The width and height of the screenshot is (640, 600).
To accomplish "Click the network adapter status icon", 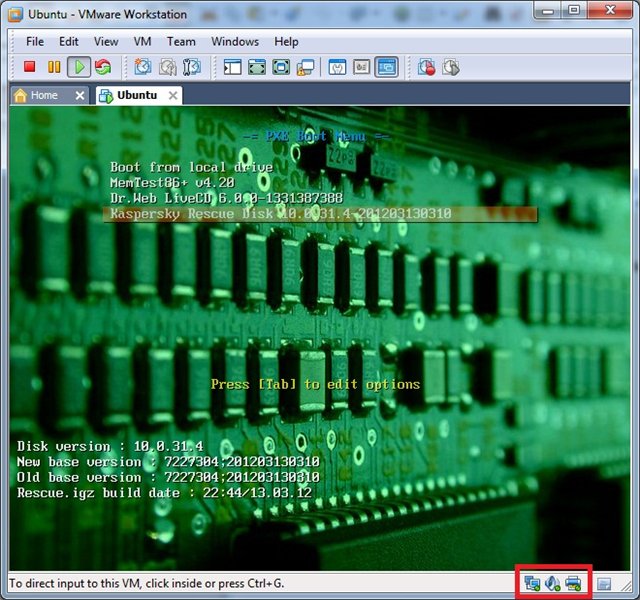I will click(x=532, y=583).
